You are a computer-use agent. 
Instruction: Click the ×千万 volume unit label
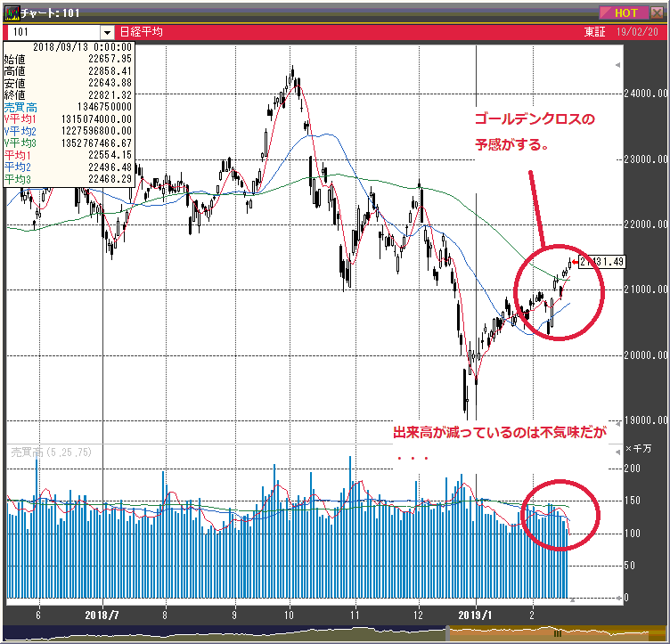click(x=639, y=448)
